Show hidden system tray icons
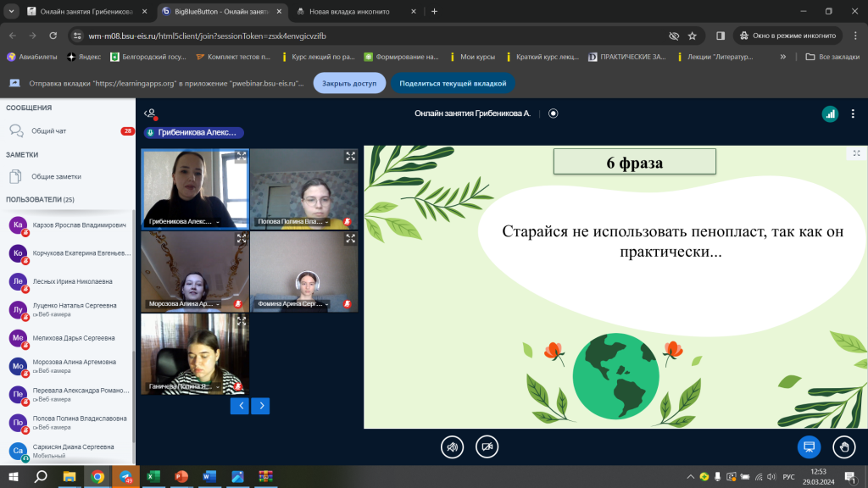Screen dimensions: 868x488 [690, 476]
